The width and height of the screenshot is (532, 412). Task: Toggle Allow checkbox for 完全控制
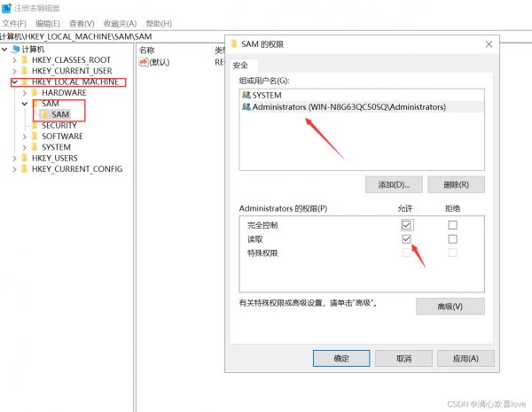[406, 225]
